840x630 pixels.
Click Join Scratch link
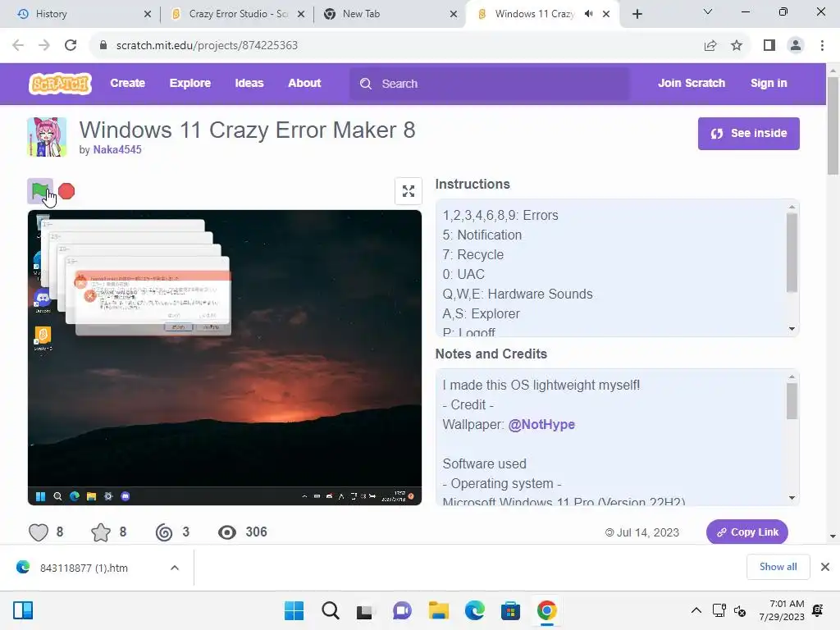[692, 83]
